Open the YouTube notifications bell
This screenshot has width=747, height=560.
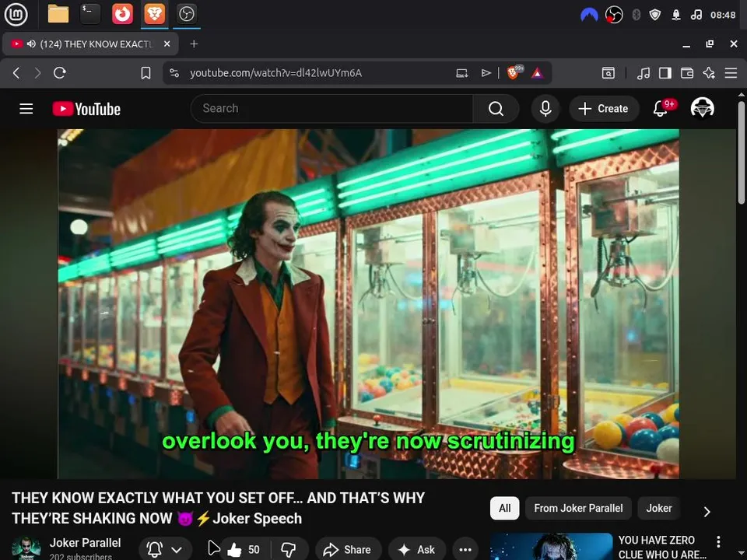click(661, 109)
